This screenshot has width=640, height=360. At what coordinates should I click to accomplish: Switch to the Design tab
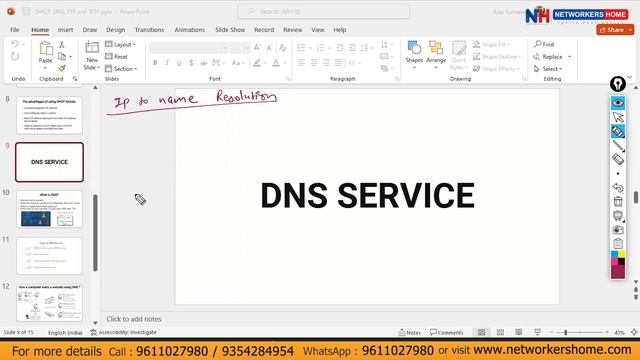(116, 30)
